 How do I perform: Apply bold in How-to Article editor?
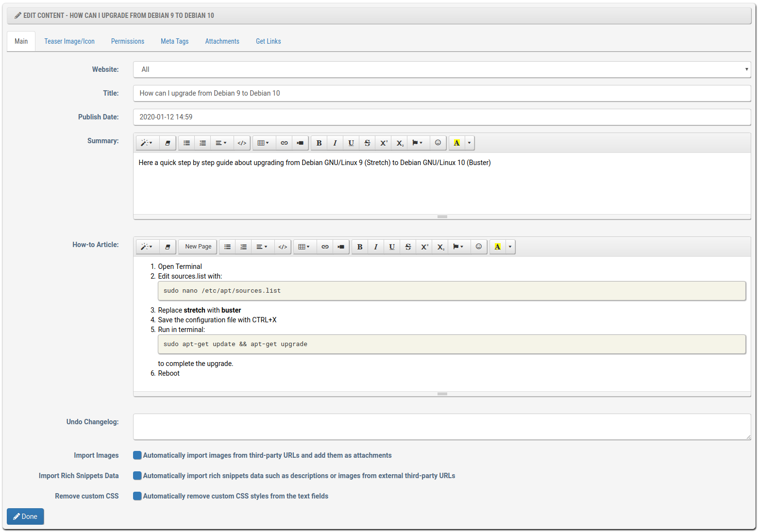(360, 247)
